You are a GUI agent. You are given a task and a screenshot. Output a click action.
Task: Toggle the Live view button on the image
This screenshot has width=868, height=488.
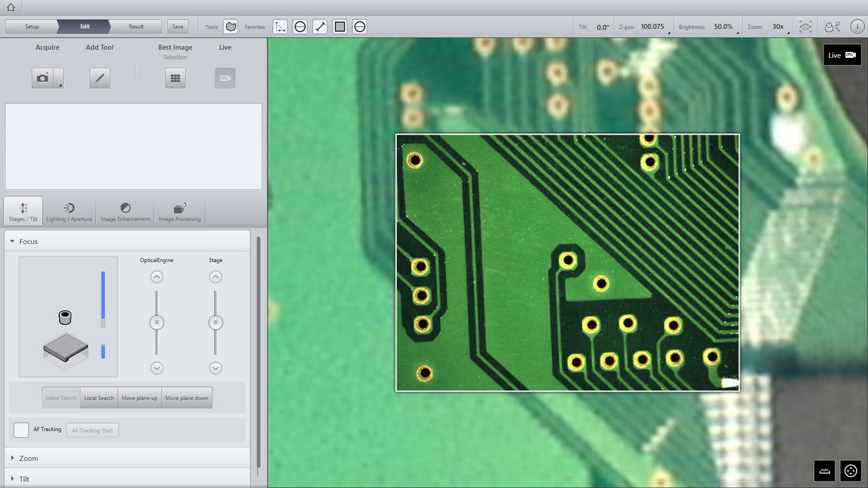[x=841, y=55]
